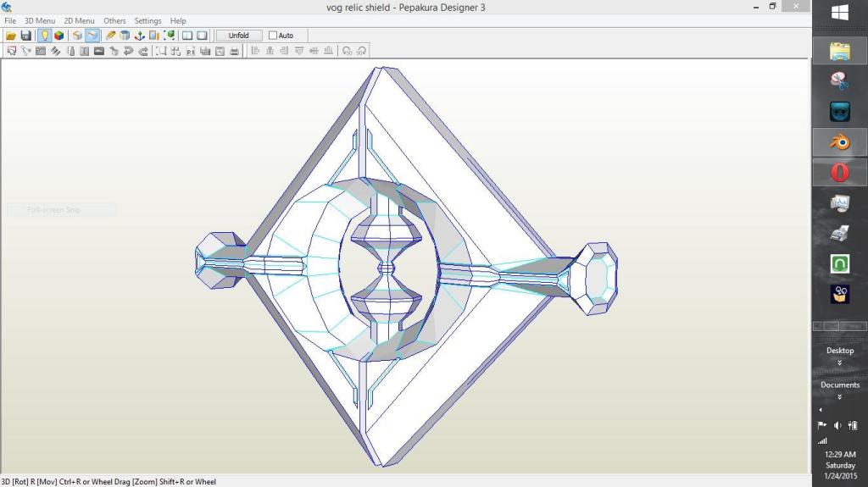Click the green arch icon on the taskbar
The width and height of the screenshot is (868, 487).
pos(840,263)
